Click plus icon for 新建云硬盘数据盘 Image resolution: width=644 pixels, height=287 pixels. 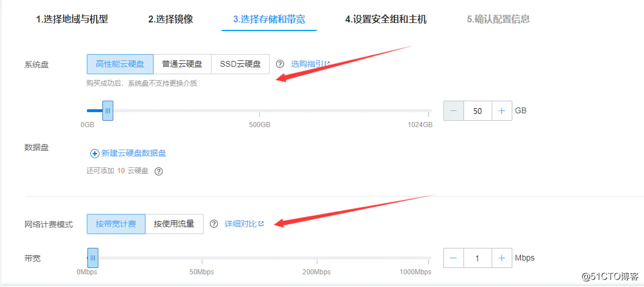(x=95, y=153)
